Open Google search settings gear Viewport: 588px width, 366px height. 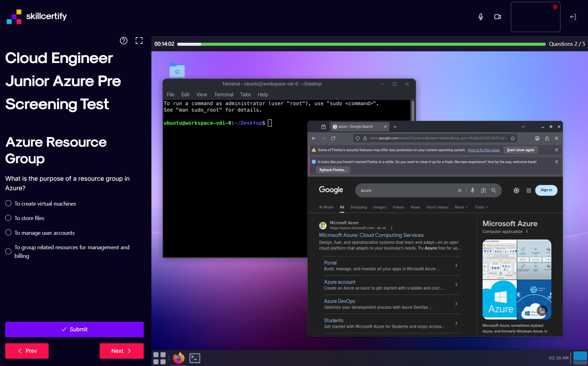coord(516,191)
